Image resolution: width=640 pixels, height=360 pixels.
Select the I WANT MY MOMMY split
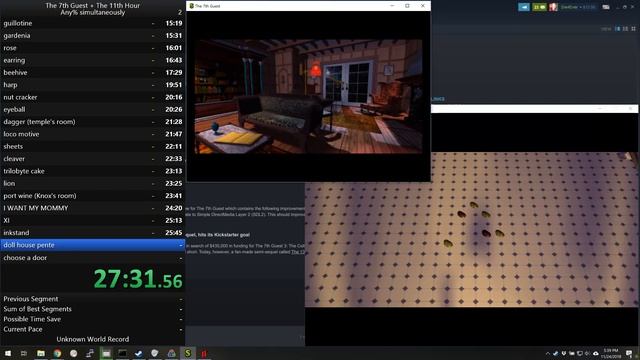coord(93,208)
